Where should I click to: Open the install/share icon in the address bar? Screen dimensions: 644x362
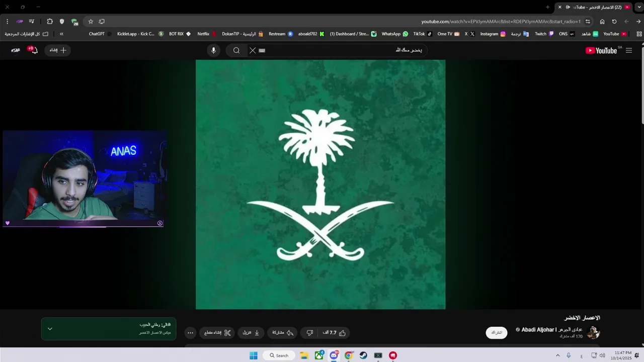102,22
